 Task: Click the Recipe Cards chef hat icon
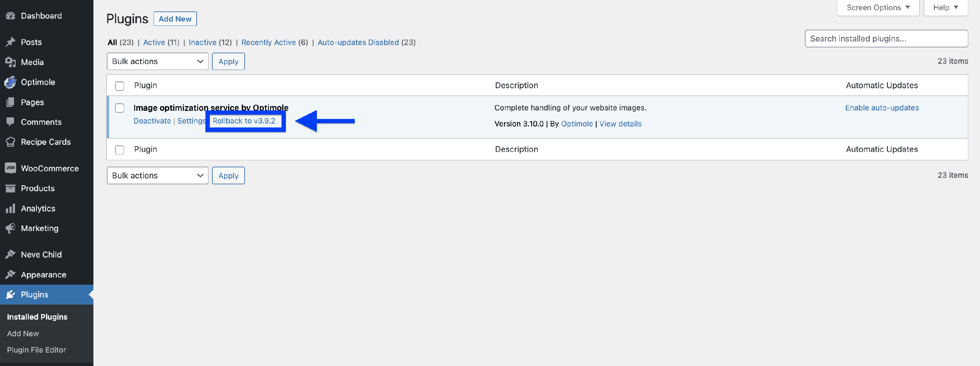coord(10,142)
